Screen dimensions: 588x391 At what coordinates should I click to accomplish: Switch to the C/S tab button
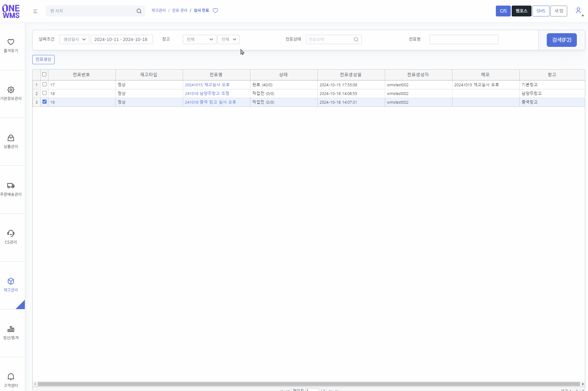503,11
